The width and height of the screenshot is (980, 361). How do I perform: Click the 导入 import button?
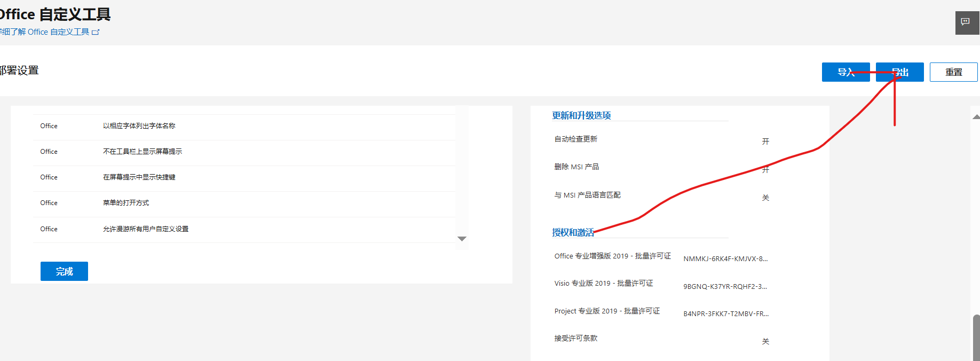[x=846, y=72]
